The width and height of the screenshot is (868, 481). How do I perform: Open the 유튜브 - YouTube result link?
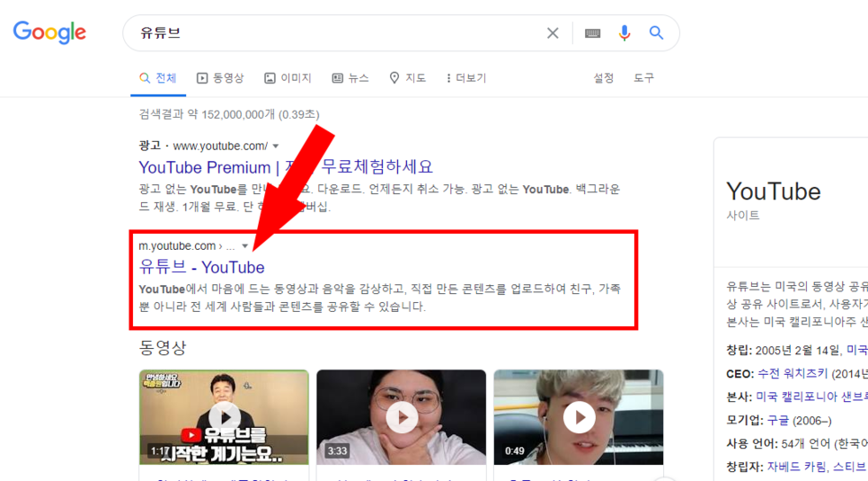click(201, 267)
